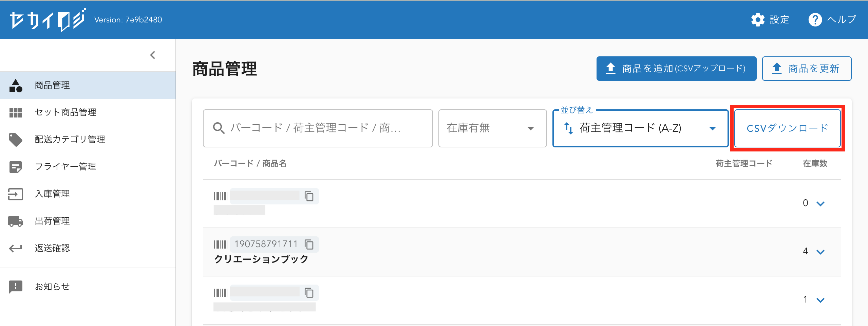Expand the row with stock count 4
Viewport: 868px width, 326px height.
tap(820, 252)
